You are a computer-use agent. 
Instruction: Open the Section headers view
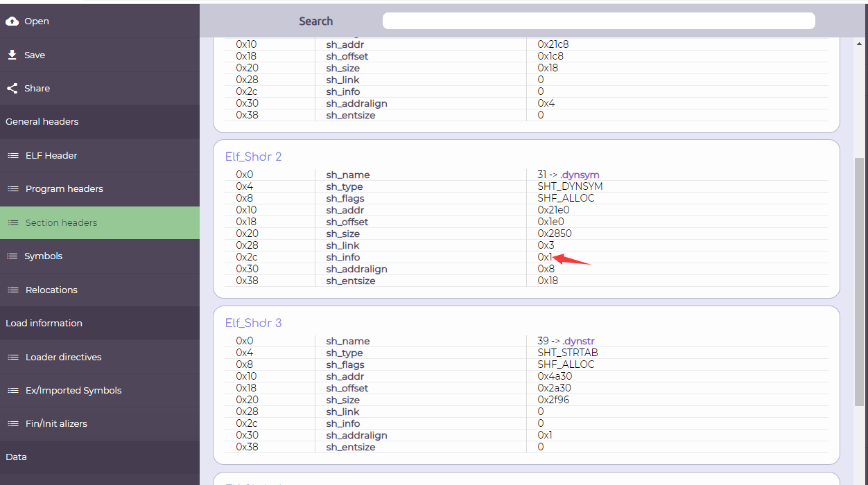coord(61,223)
